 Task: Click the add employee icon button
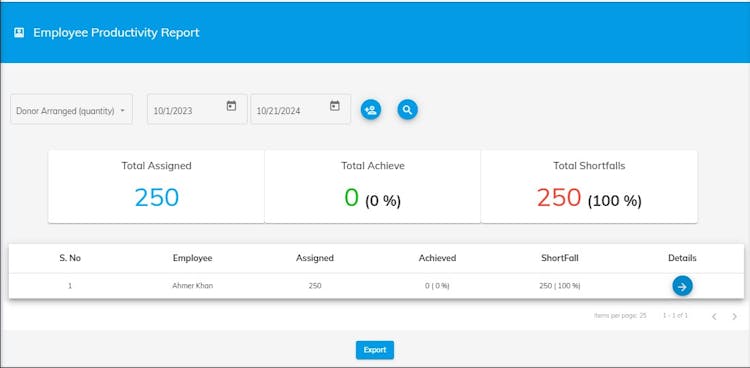click(371, 110)
